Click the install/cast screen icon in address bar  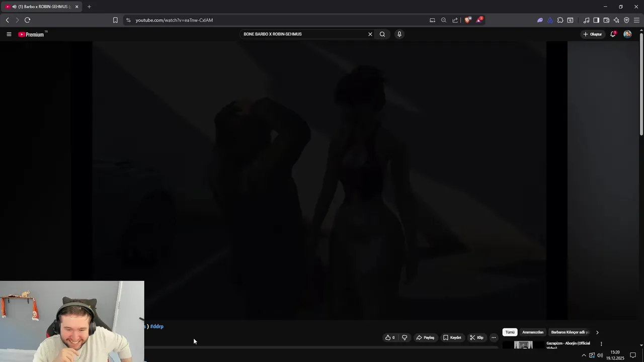coord(432,20)
